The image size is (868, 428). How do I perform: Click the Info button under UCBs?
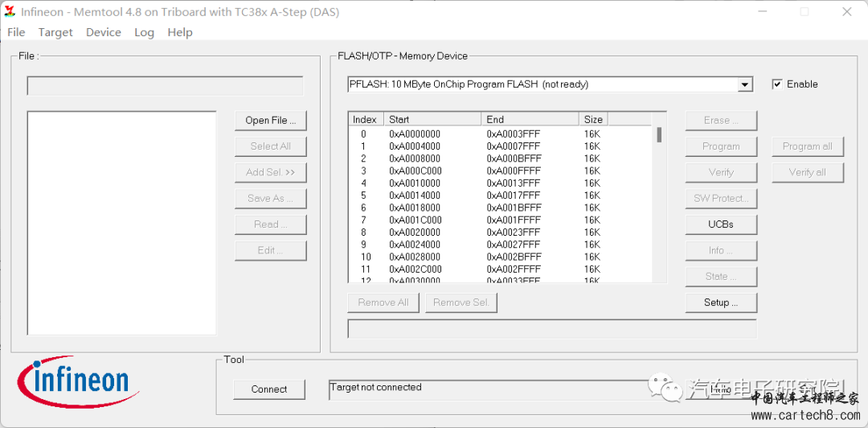pos(721,250)
